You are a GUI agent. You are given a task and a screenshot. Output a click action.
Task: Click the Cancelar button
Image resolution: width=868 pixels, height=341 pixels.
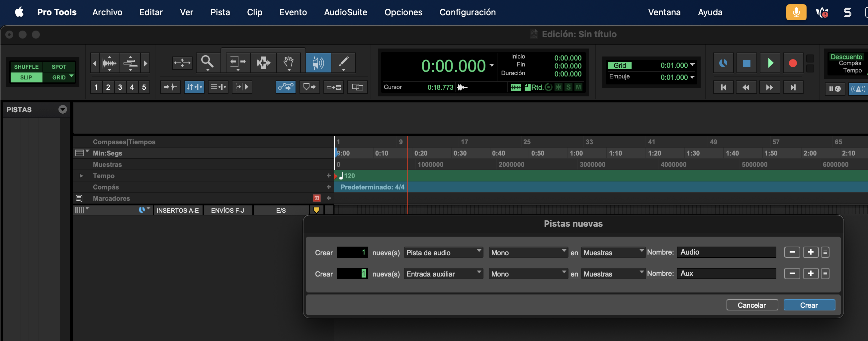pyautogui.click(x=752, y=305)
